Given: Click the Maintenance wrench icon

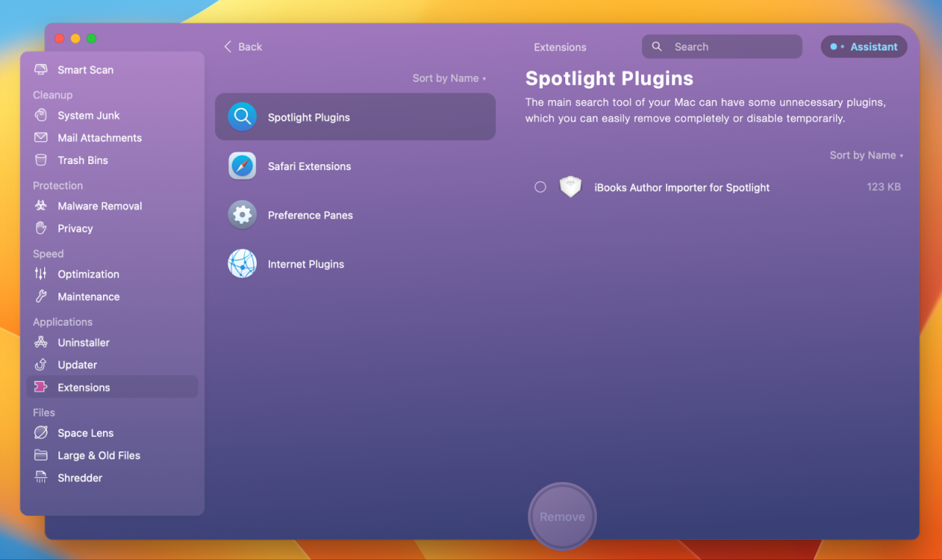Looking at the screenshot, I should pyautogui.click(x=41, y=297).
